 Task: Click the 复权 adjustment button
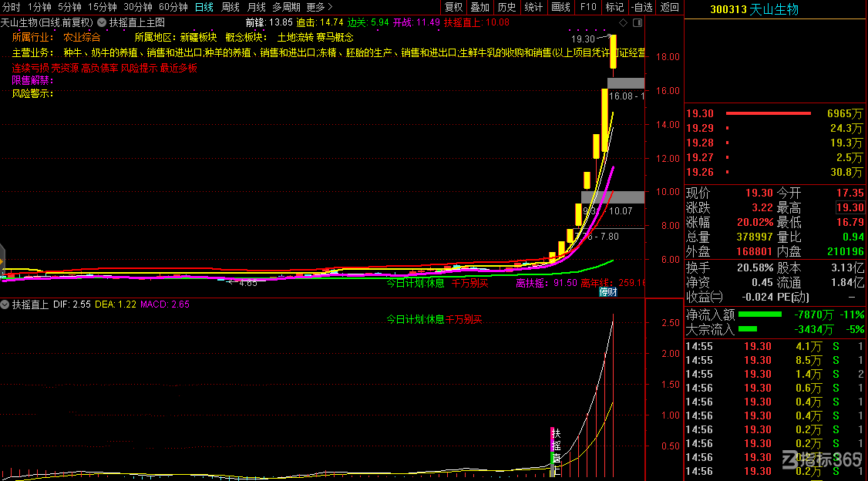point(453,7)
